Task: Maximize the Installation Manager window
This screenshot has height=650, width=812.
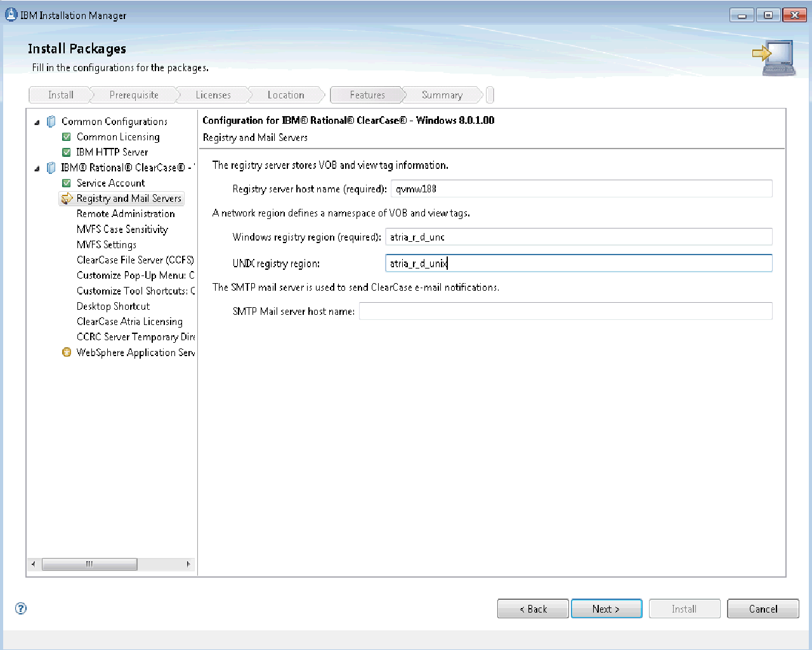Action: point(768,15)
